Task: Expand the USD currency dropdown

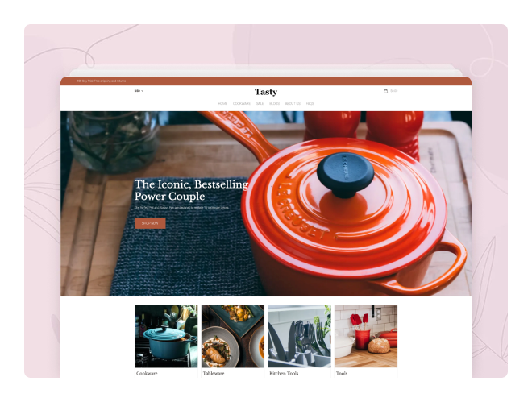Action: (x=139, y=91)
